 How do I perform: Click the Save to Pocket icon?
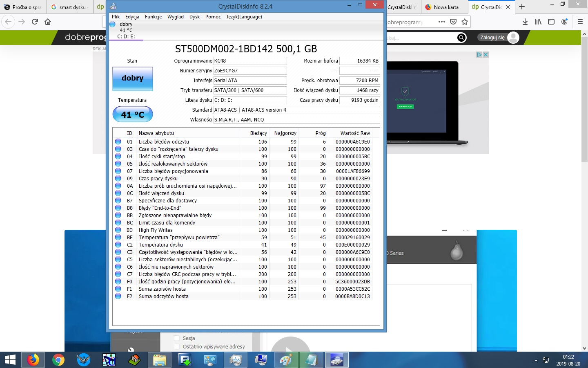pyautogui.click(x=453, y=22)
